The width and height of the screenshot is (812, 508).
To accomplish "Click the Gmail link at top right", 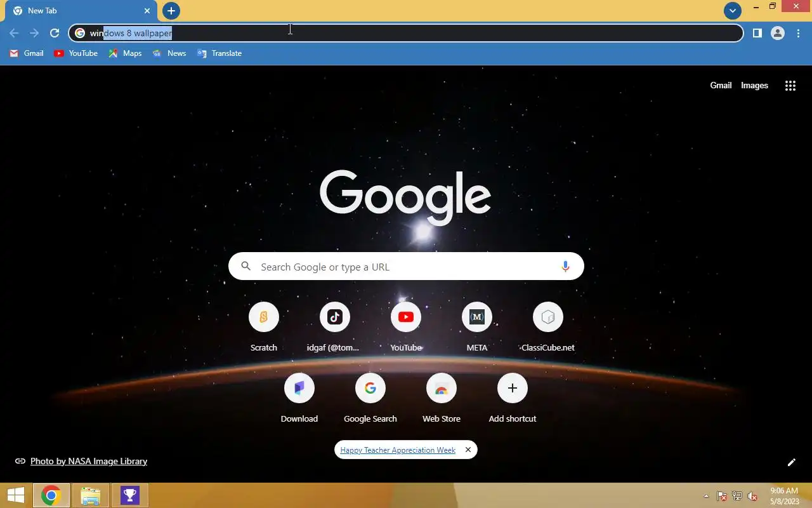I will pos(721,85).
